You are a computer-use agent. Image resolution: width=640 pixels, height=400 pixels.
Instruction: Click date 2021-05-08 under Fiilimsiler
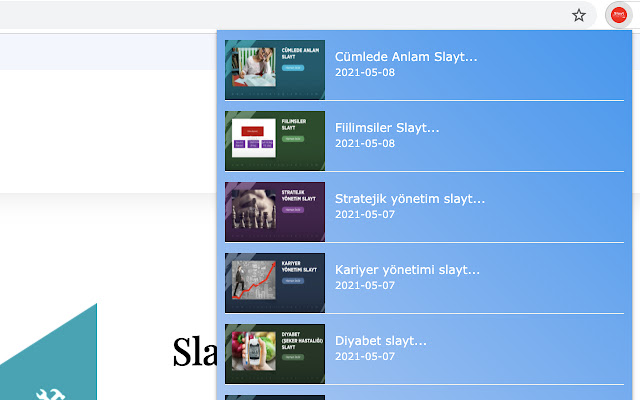365,144
